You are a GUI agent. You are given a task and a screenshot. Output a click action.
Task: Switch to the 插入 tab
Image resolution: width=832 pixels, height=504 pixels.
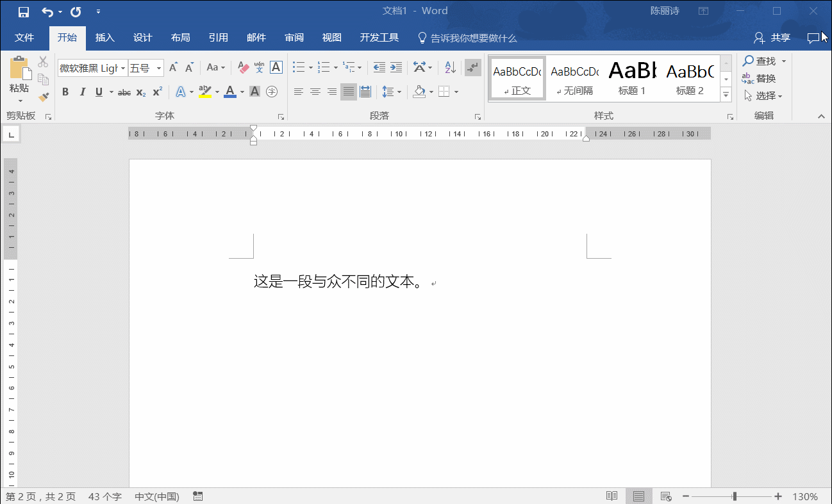tap(105, 38)
